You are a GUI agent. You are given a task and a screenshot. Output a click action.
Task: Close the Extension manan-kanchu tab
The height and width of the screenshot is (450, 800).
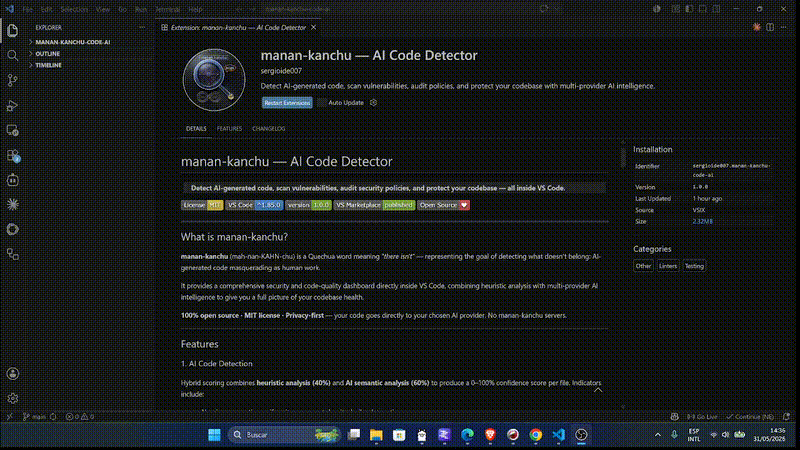tap(314, 28)
